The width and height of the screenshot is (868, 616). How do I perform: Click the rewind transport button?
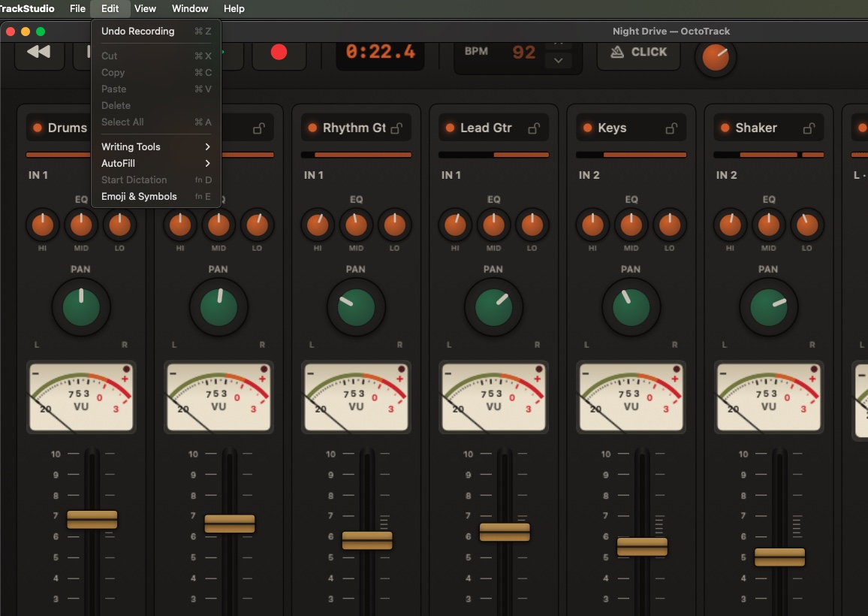point(39,53)
